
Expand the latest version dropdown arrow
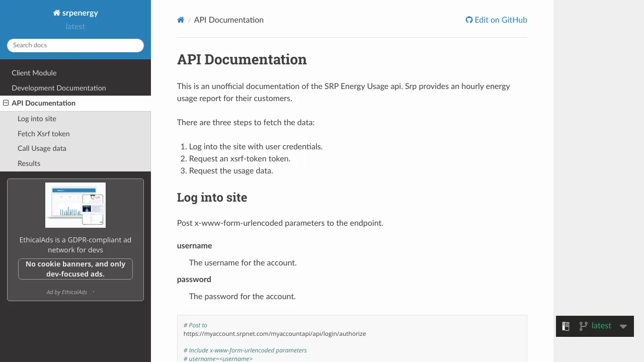pos(623,326)
